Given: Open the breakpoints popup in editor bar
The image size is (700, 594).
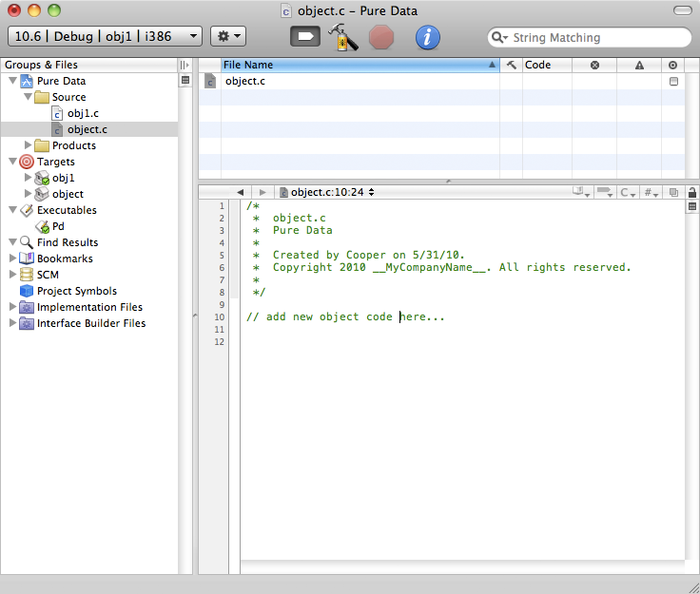Looking at the screenshot, I should point(605,192).
